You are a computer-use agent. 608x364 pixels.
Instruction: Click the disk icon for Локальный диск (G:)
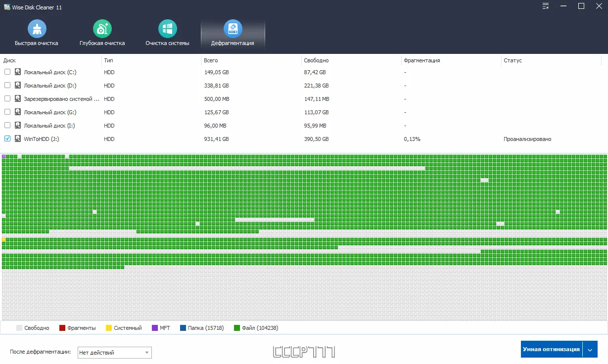coord(18,112)
